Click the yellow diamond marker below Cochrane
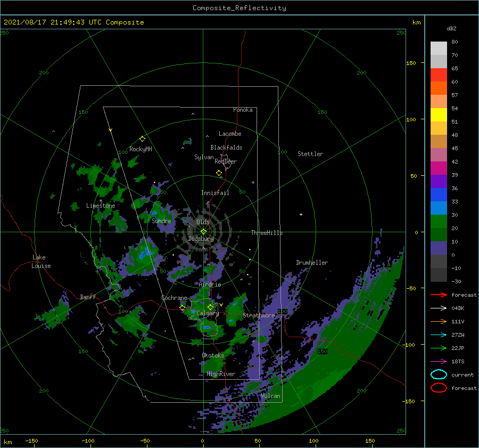The image size is (479, 448). [x=183, y=307]
